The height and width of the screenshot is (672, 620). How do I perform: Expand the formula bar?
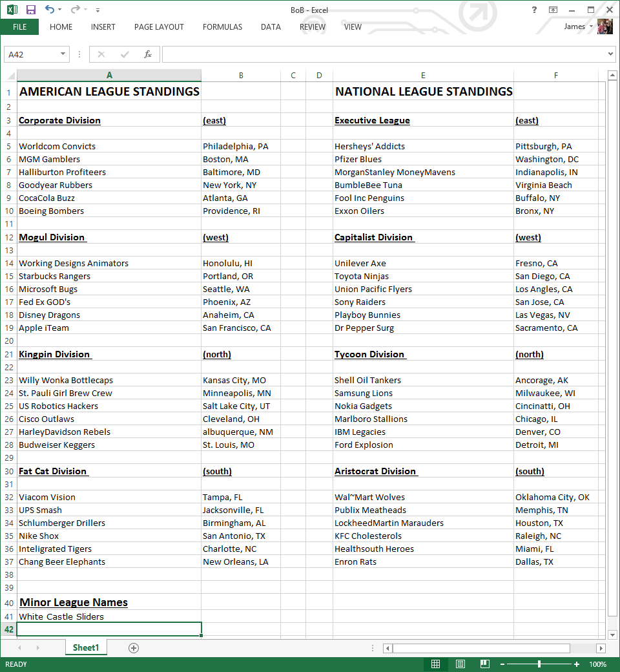click(611, 54)
